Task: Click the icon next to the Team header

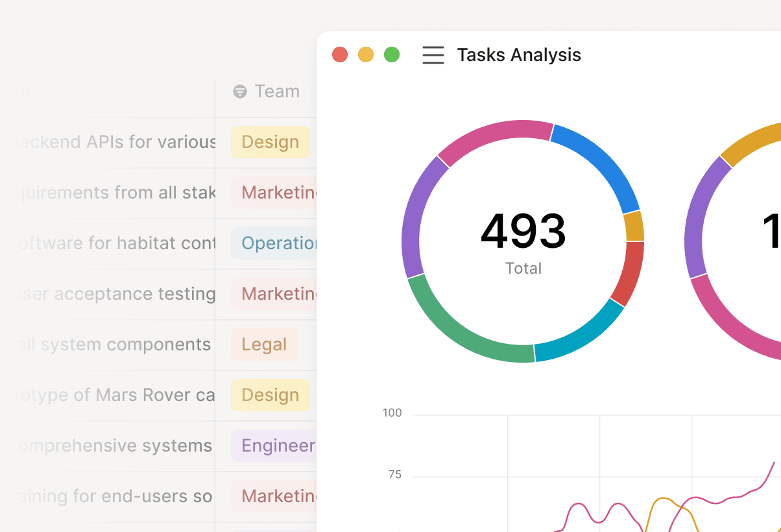Action: coord(240,91)
